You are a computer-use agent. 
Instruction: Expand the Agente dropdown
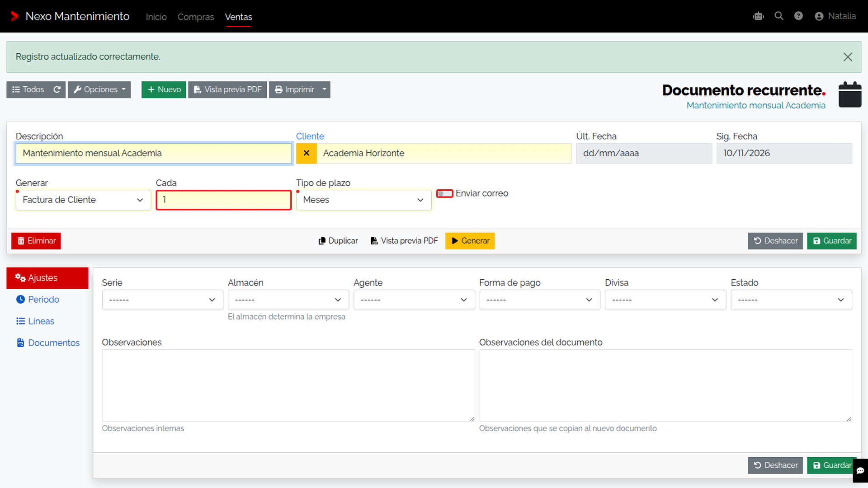pyautogui.click(x=414, y=300)
